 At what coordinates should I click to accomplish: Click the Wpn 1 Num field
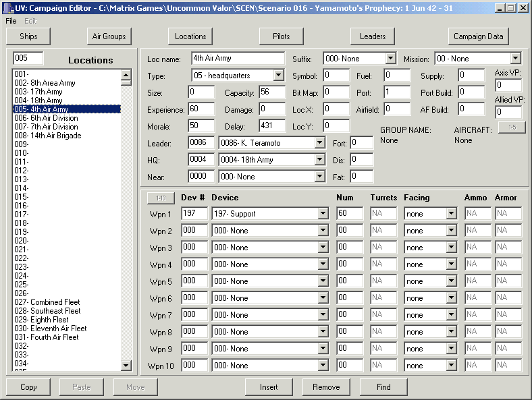[x=350, y=213]
